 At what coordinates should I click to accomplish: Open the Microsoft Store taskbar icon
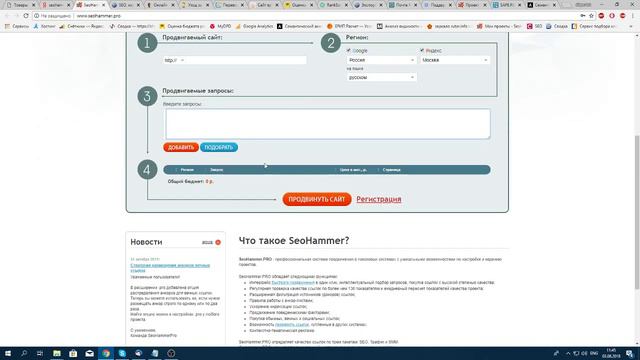[73, 353]
